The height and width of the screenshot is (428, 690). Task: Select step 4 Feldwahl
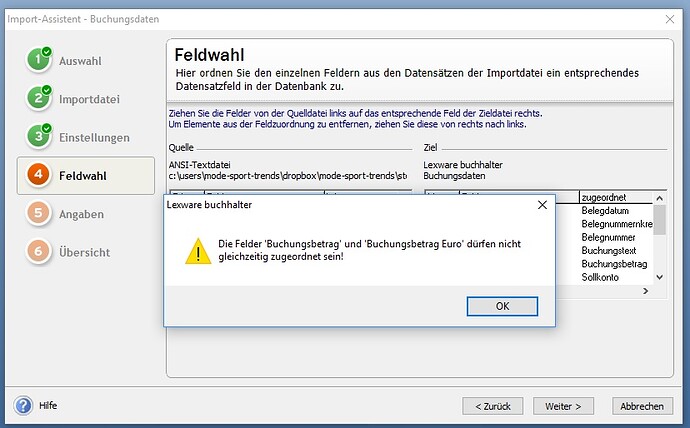click(86, 176)
